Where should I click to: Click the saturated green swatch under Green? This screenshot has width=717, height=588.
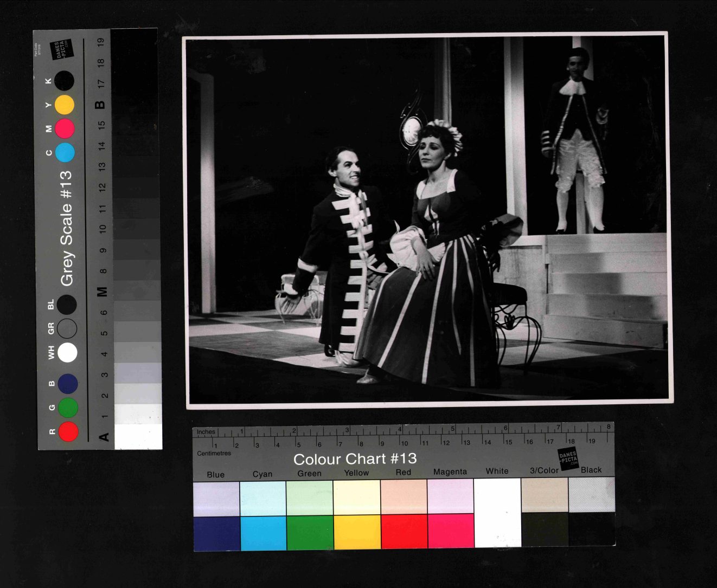pyautogui.click(x=310, y=532)
